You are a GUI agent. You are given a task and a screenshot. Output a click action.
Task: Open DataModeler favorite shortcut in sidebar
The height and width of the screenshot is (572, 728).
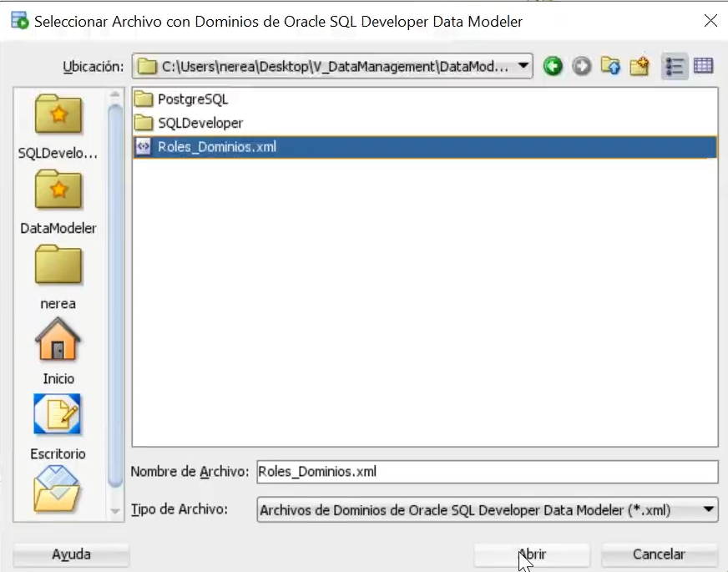coord(58,201)
